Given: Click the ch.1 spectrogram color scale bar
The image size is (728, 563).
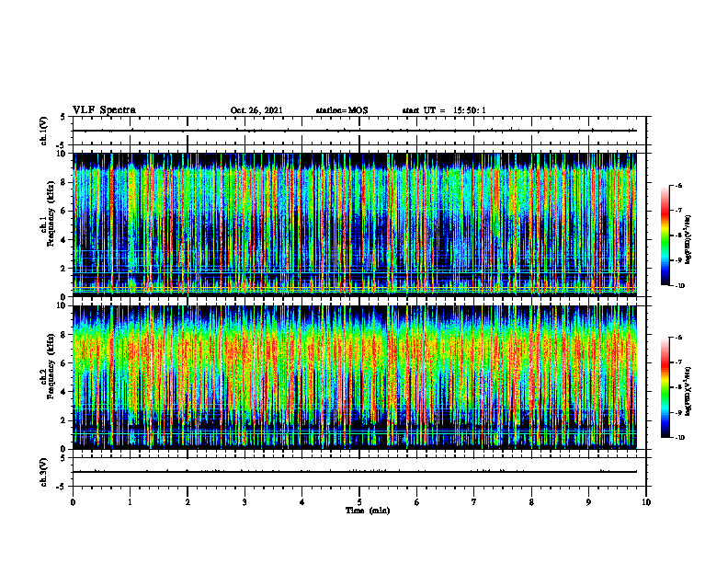Looking at the screenshot, I should pyautogui.click(x=665, y=235).
